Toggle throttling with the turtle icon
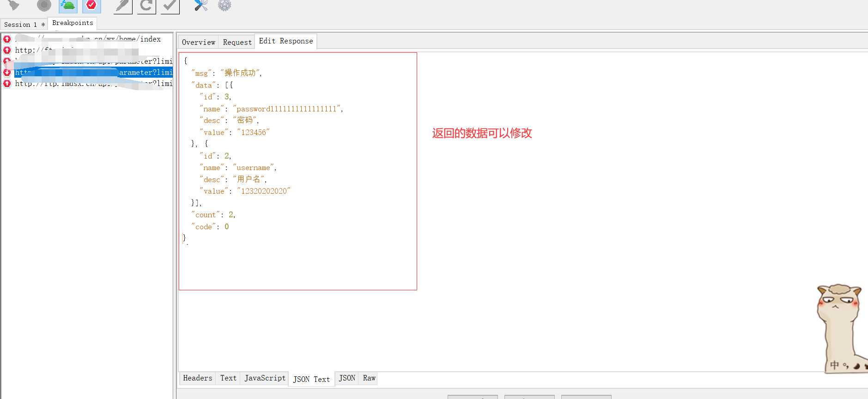The height and width of the screenshot is (399, 868). click(x=68, y=6)
